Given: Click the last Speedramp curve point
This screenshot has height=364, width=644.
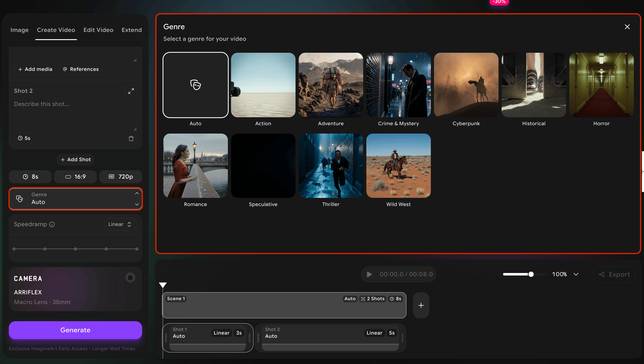Looking at the screenshot, I should coord(137,249).
